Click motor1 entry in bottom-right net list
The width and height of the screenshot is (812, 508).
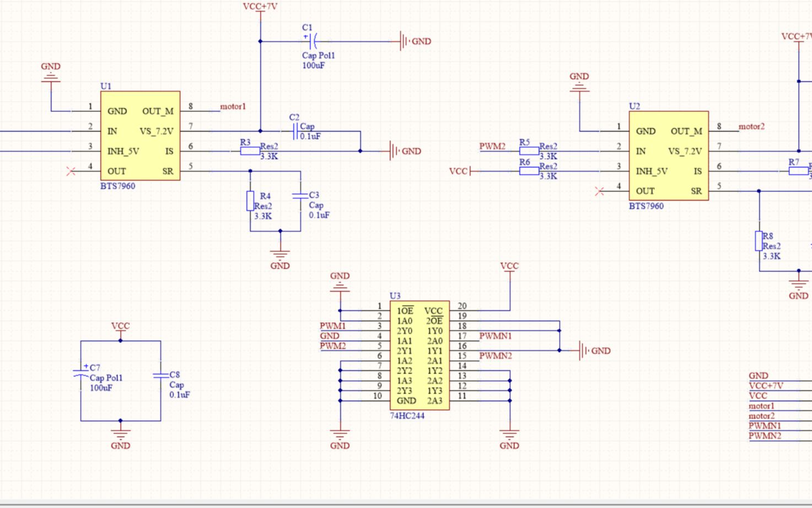(x=762, y=406)
